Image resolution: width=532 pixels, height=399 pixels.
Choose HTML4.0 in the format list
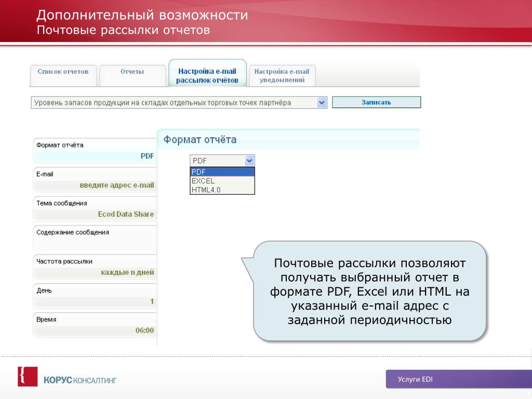(x=222, y=190)
